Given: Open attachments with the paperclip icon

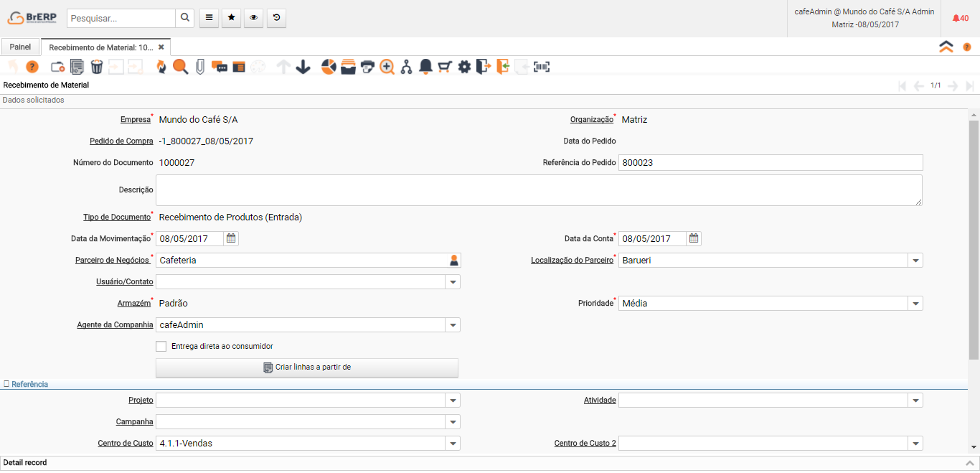Looking at the screenshot, I should pyautogui.click(x=200, y=67).
